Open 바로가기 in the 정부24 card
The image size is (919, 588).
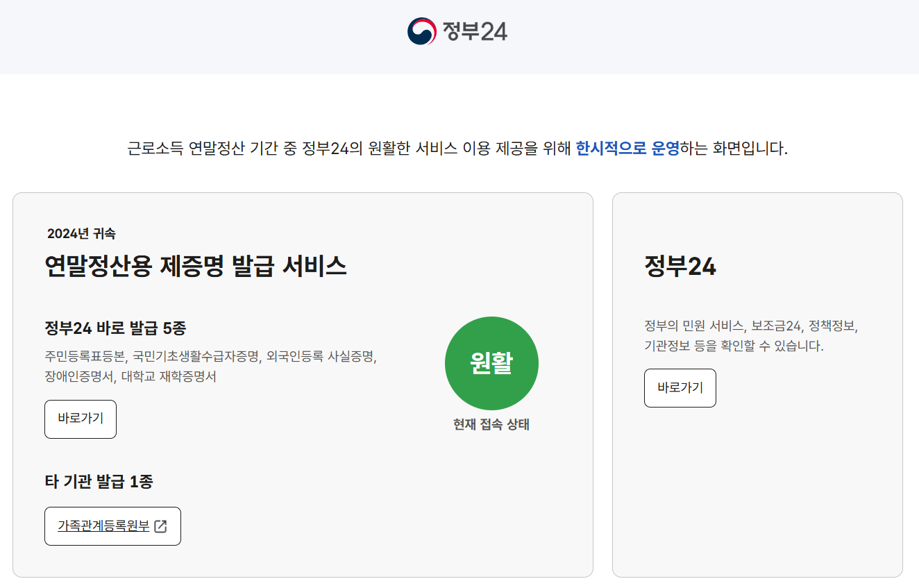point(680,388)
